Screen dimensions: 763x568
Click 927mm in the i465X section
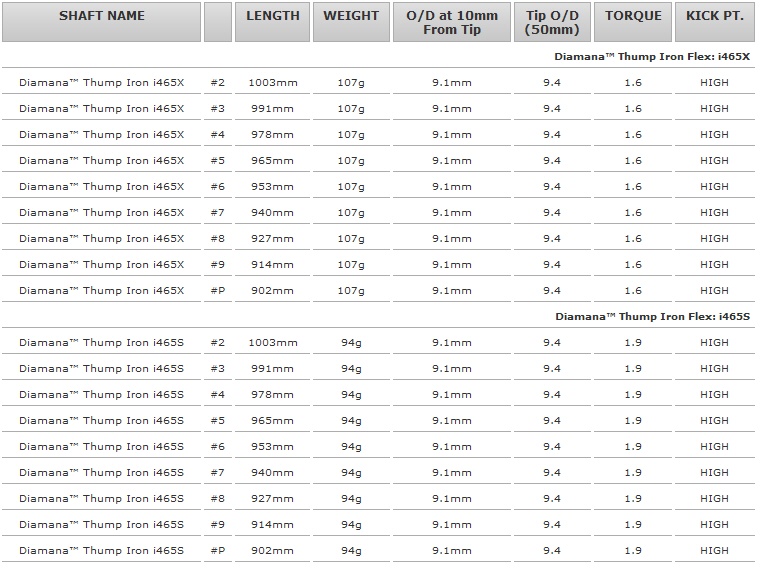[x=272, y=239]
